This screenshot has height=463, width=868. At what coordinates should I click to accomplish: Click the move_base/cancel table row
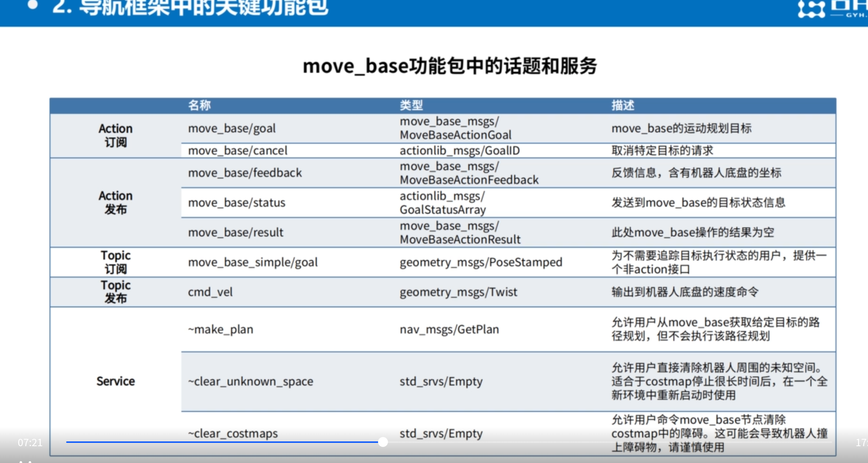tap(238, 150)
